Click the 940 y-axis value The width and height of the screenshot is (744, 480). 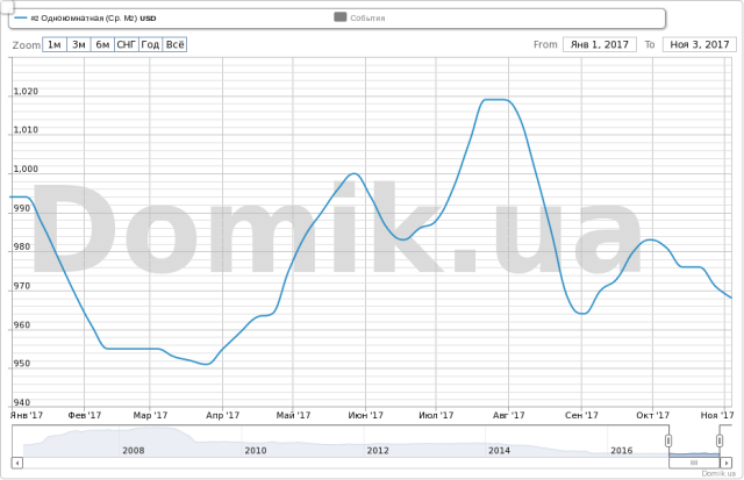pos(22,403)
